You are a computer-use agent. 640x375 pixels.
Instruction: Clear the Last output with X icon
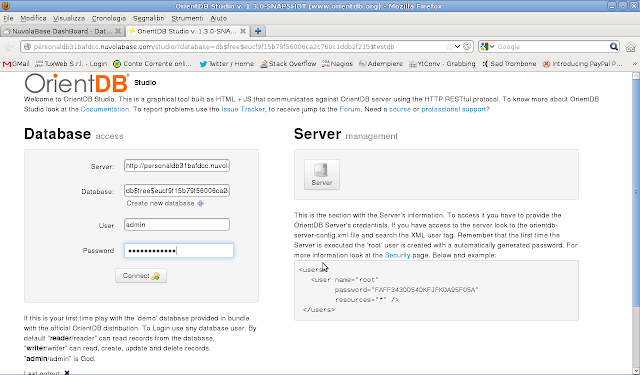pyautogui.click(x=67, y=373)
